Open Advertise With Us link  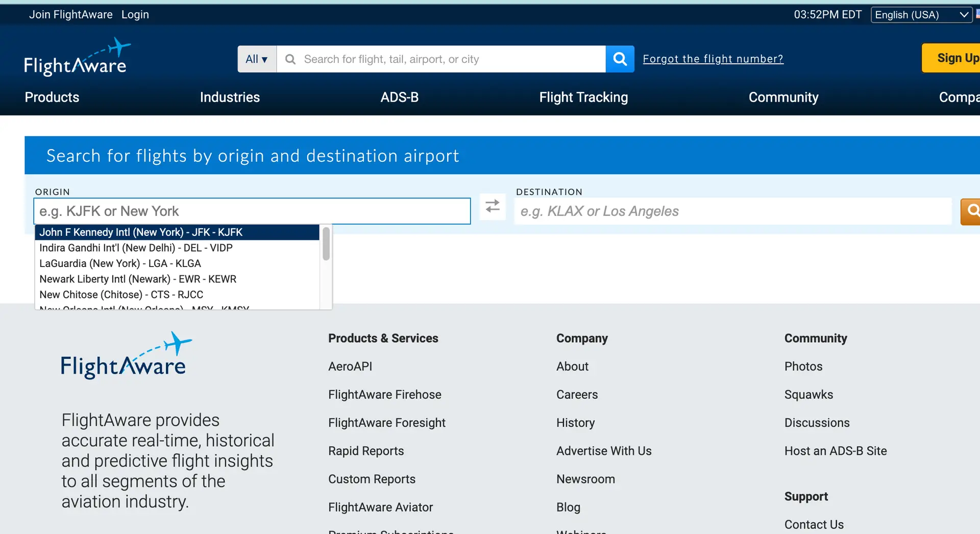(604, 451)
